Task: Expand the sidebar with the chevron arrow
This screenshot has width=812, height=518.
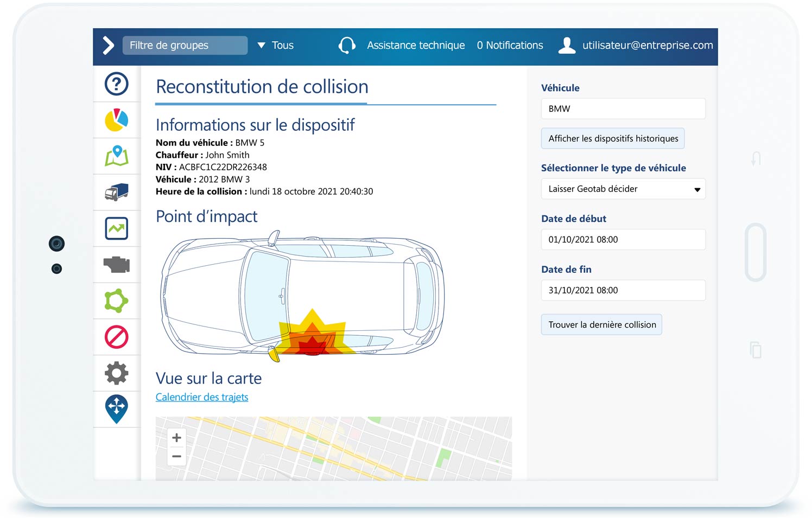Action: (109, 46)
